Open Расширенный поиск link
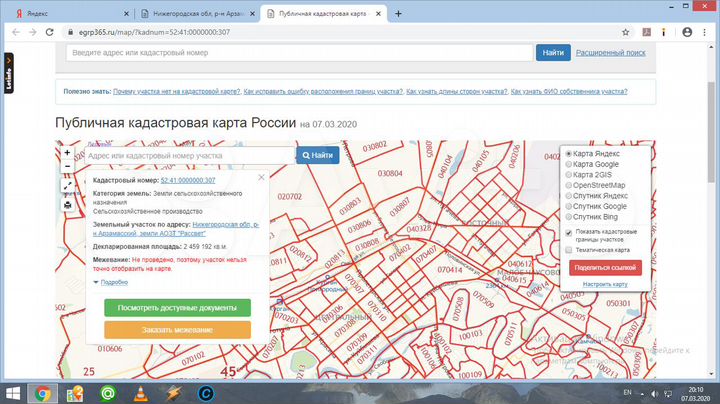 [611, 53]
